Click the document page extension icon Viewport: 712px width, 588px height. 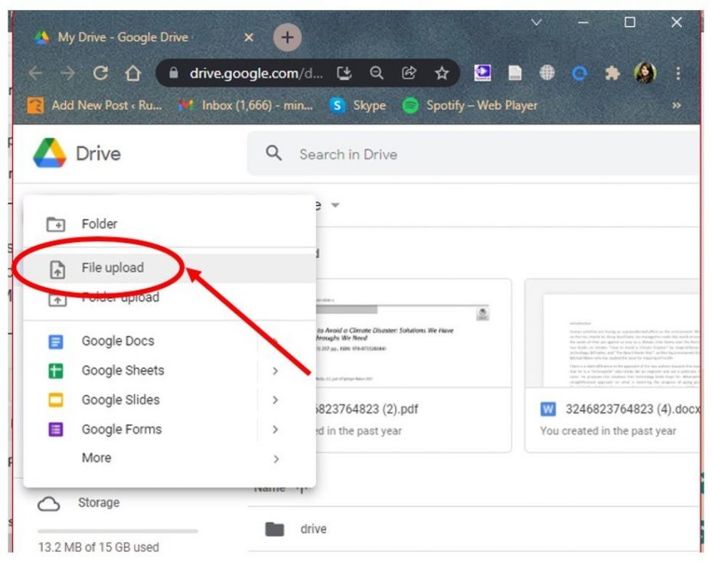514,73
